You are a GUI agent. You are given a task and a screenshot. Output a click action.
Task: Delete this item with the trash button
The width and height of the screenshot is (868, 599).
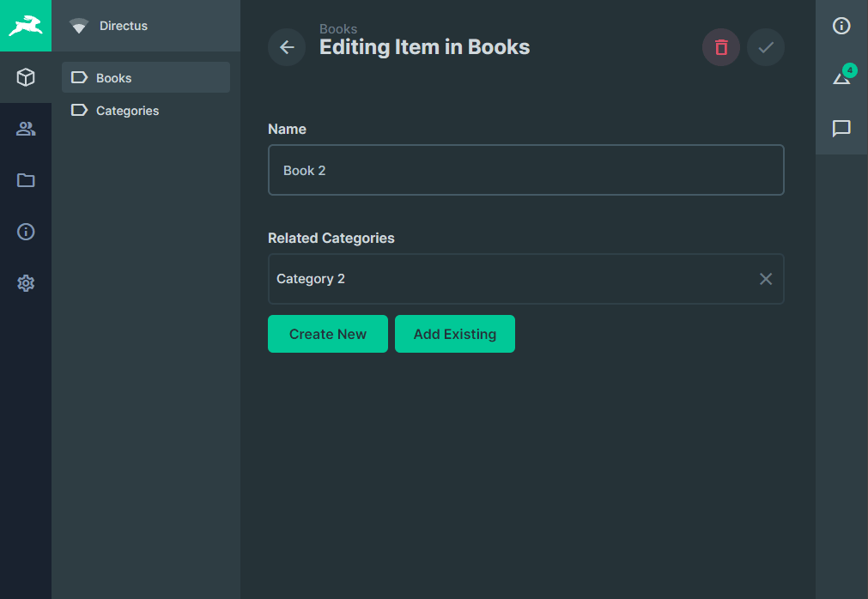tap(720, 47)
